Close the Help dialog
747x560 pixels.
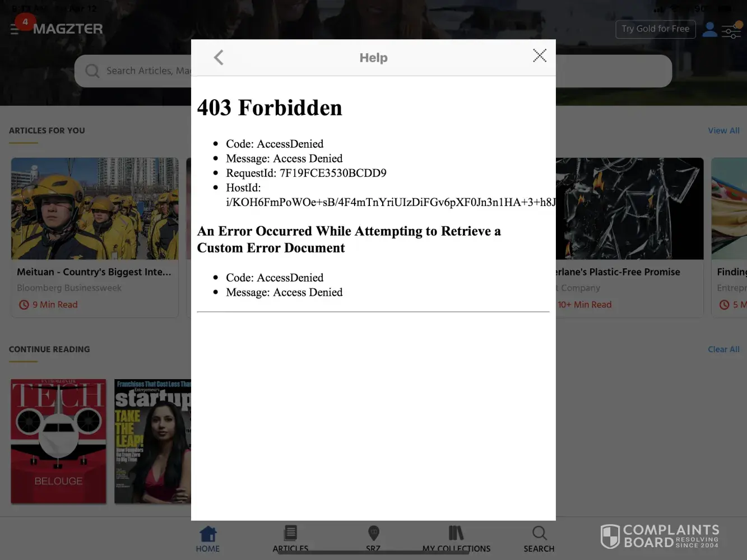540,55
